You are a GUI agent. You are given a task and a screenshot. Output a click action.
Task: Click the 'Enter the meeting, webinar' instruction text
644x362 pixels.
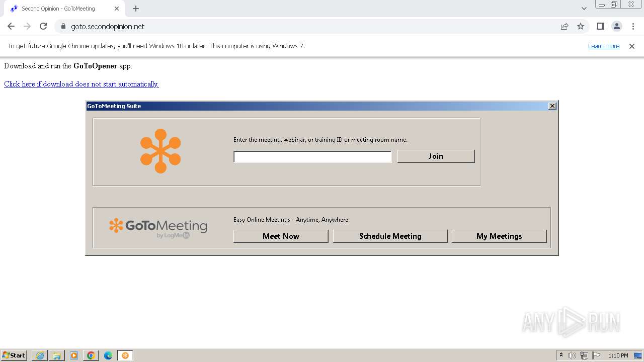coord(320,140)
